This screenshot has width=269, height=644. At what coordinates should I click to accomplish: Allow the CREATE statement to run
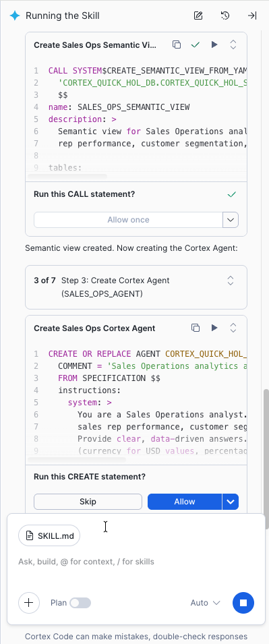[185, 502]
